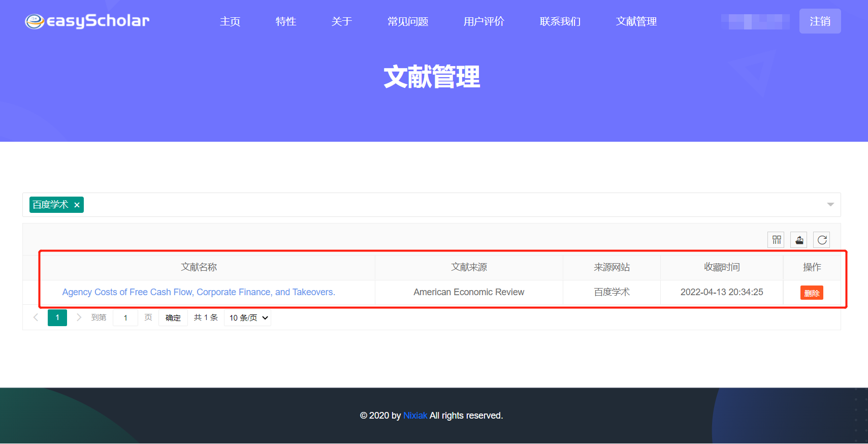The height and width of the screenshot is (444, 868).
Task: Click the 文献名称 column header
Action: [x=199, y=267]
